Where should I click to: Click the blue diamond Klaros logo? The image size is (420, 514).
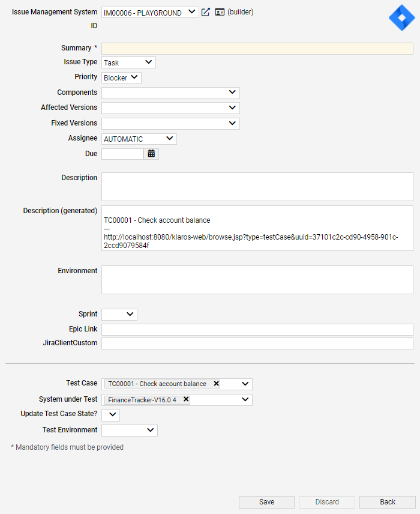point(401,17)
